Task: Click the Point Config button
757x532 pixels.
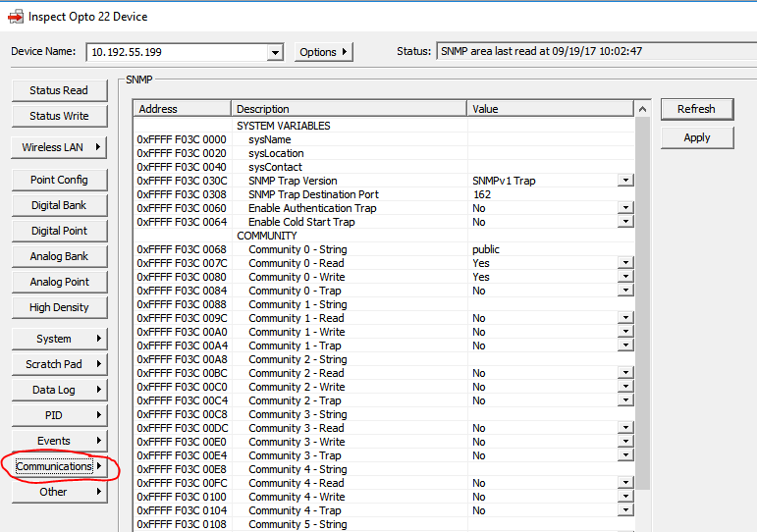Action: pyautogui.click(x=59, y=180)
